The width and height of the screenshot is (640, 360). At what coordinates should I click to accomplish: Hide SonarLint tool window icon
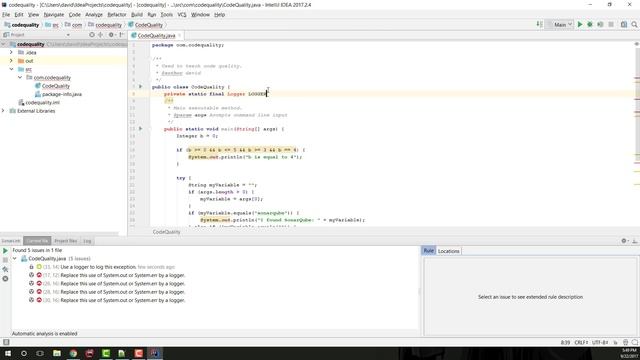pos(635,241)
